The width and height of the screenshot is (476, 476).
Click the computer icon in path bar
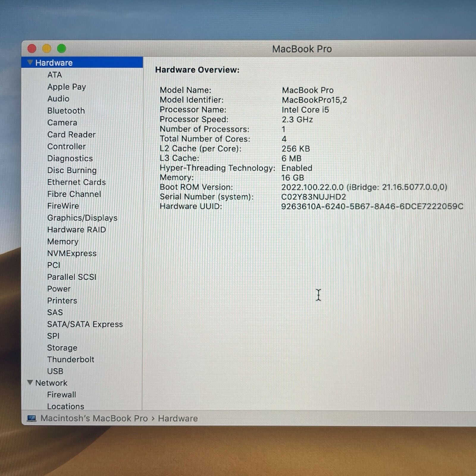click(32, 418)
